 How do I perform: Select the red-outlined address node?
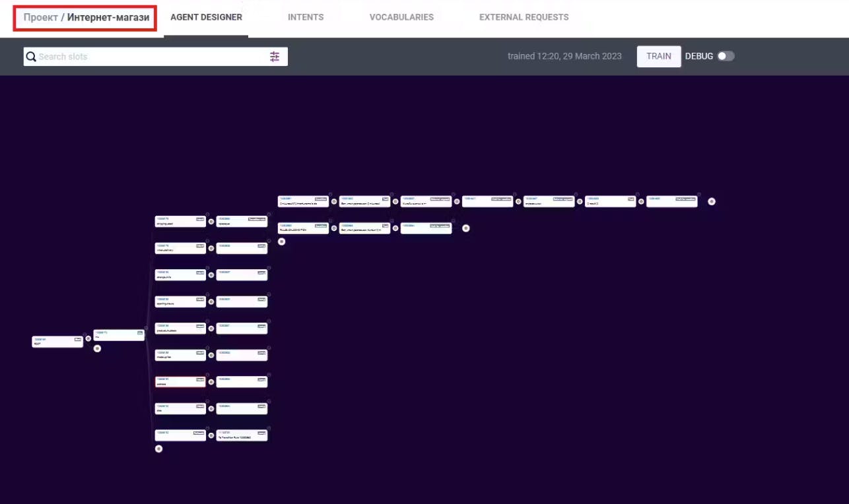180,382
